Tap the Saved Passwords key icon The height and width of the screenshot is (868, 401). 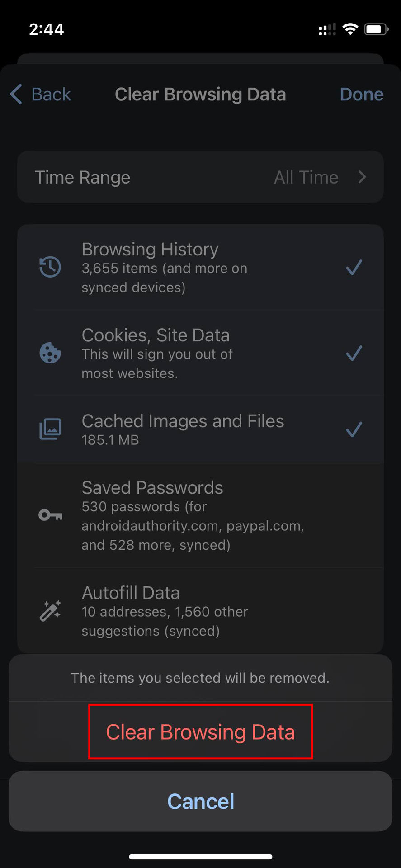[x=50, y=515]
